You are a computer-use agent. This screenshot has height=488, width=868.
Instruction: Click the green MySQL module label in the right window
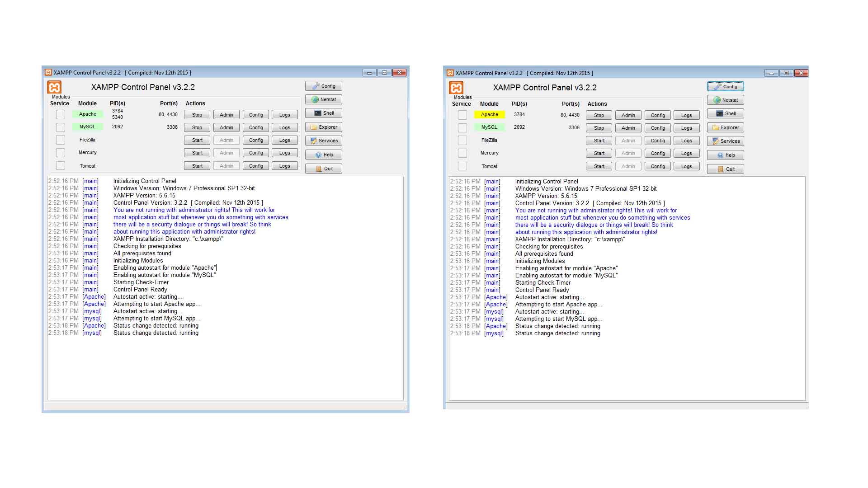point(490,127)
